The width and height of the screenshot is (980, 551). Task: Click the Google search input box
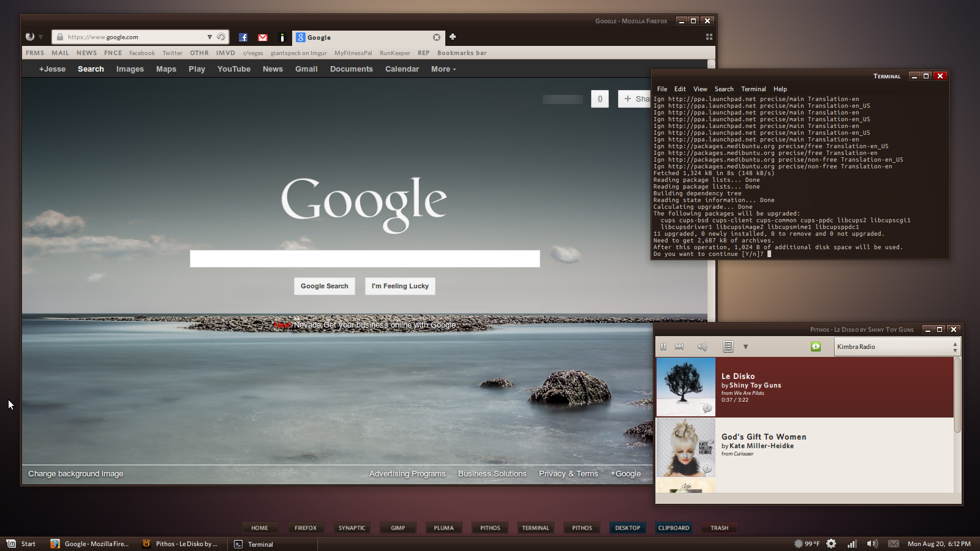(364, 258)
